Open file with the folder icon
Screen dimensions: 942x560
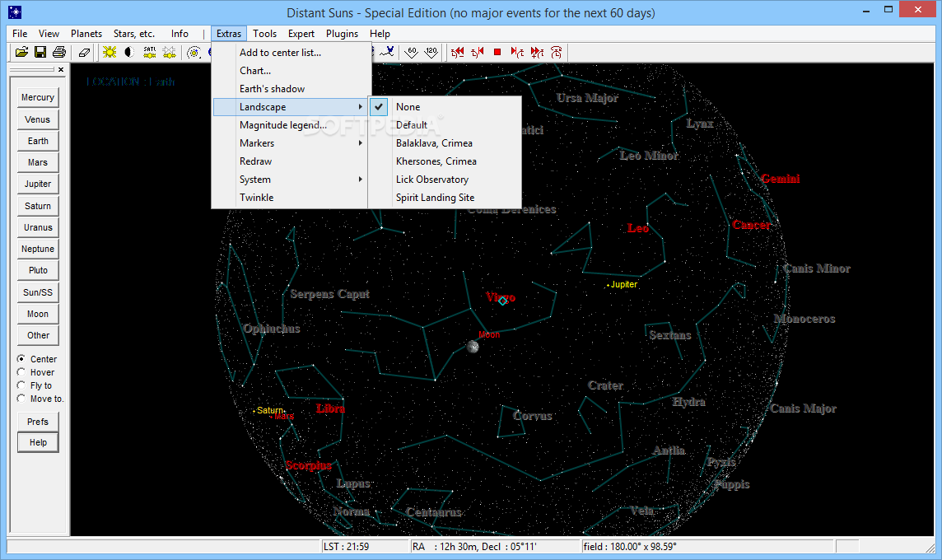21,52
